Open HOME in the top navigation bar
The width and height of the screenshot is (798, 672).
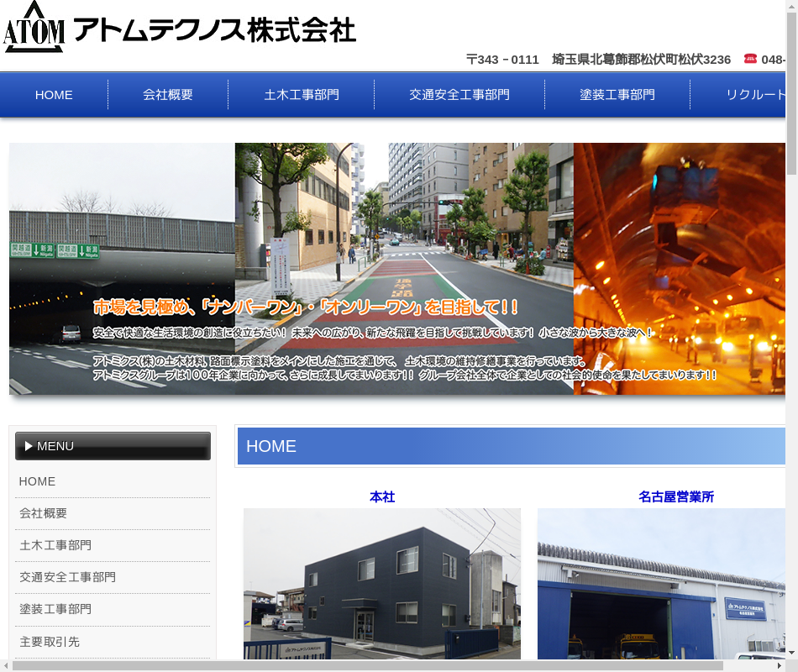click(x=54, y=95)
